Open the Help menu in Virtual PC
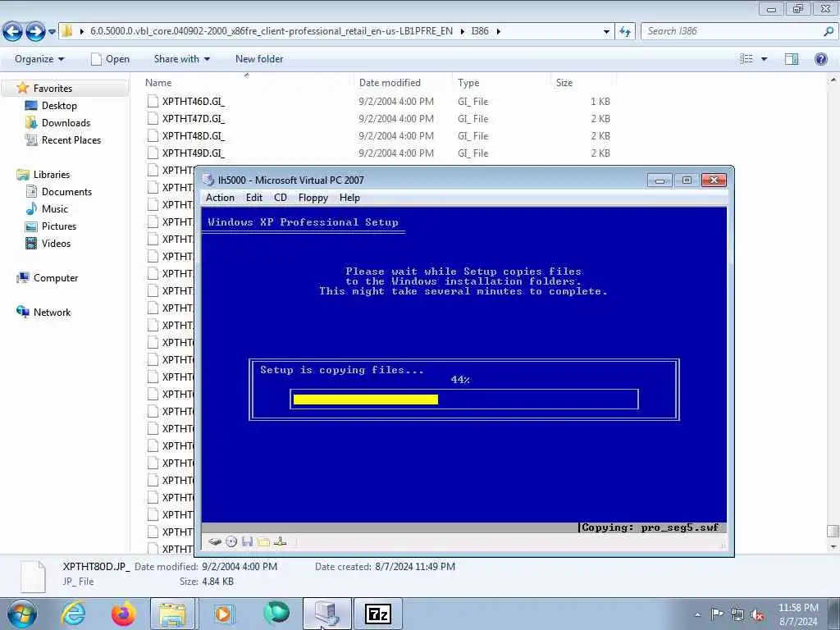This screenshot has height=630, width=840. tap(349, 198)
